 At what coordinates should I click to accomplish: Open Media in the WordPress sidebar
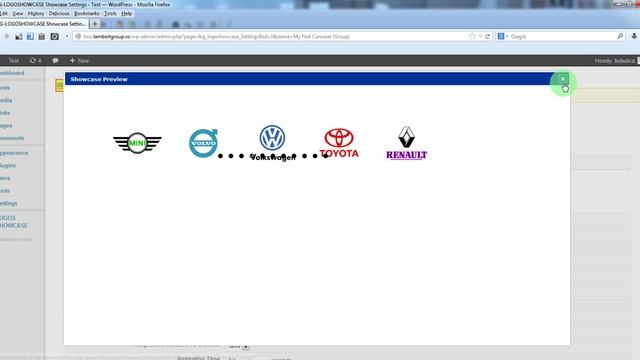(x=7, y=100)
